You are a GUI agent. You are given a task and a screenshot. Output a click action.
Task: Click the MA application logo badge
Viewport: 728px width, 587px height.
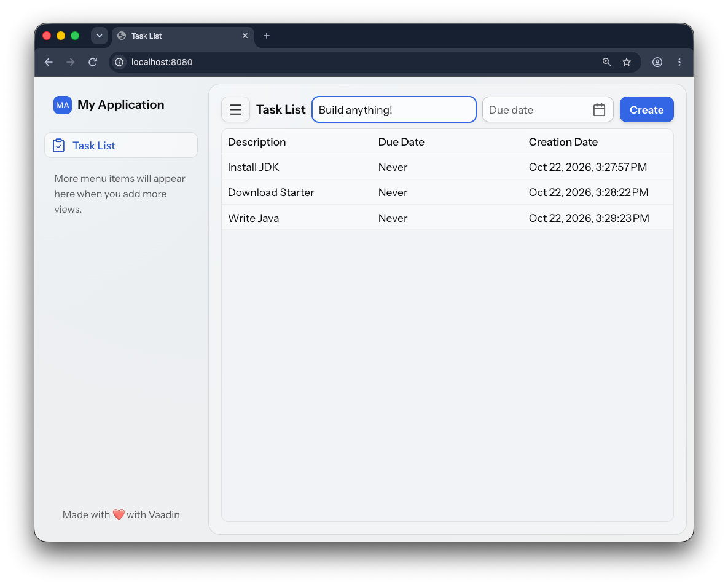tap(63, 105)
